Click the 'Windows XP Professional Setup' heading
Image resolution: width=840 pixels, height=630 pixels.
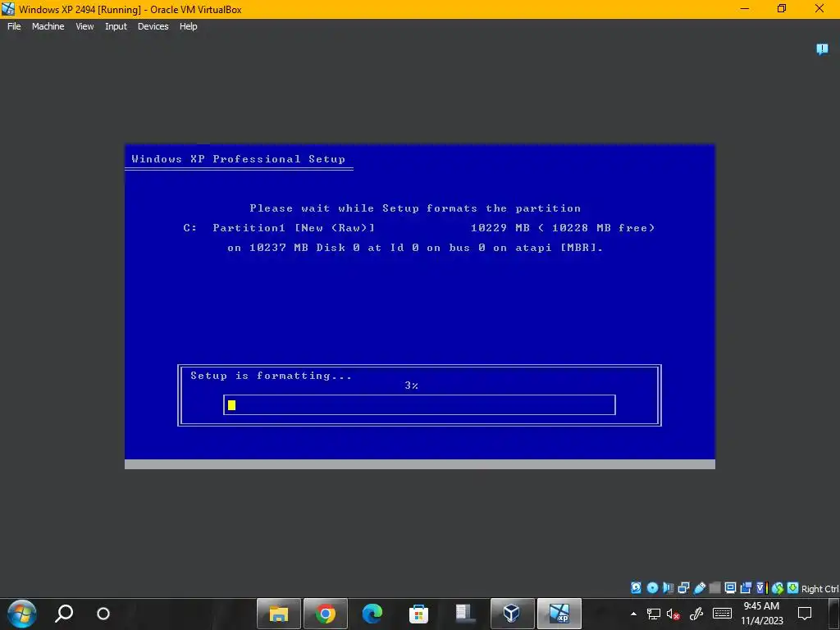click(x=239, y=158)
